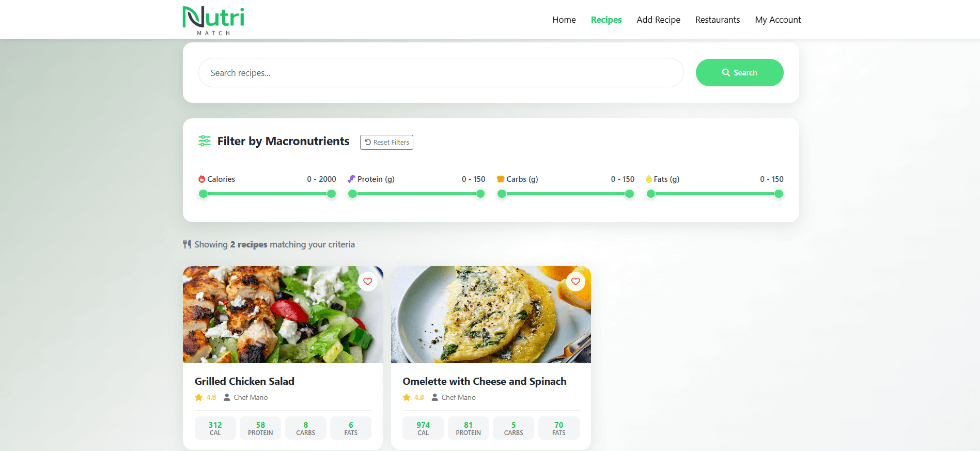Screen dimensions: 980x451
Task: Click the Reset Filters button
Action: (x=386, y=142)
